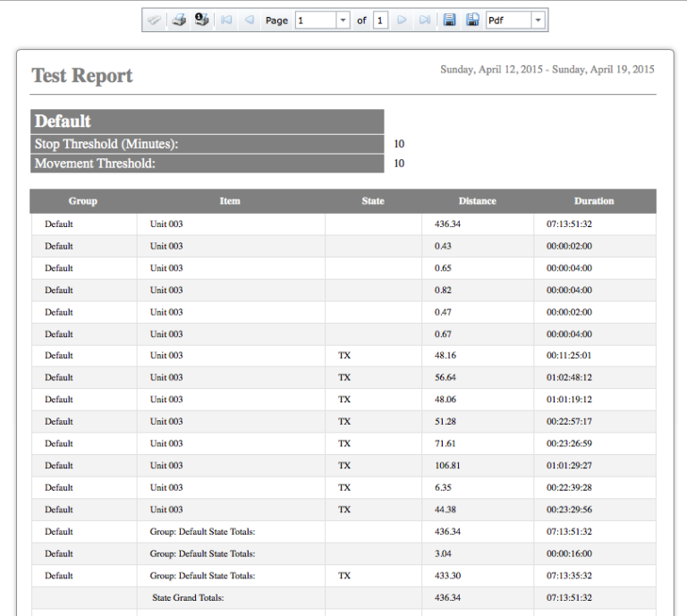Click the State column header
687x616 pixels.
tap(373, 201)
